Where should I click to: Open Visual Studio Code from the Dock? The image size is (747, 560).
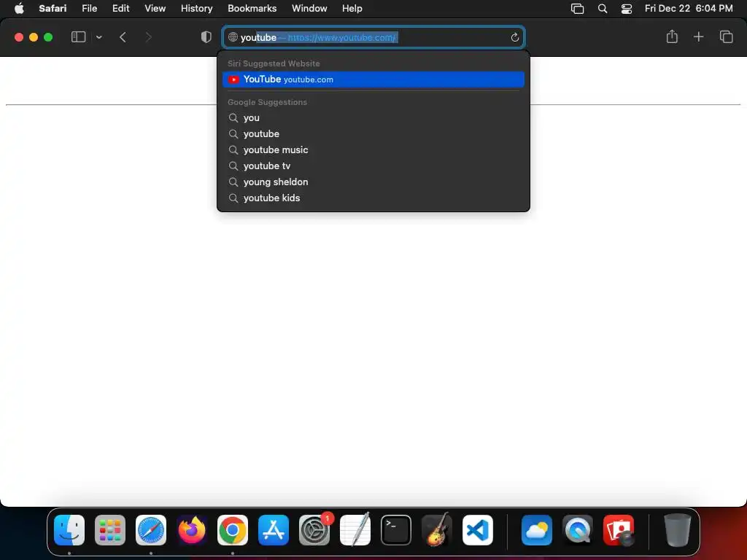[478, 530]
